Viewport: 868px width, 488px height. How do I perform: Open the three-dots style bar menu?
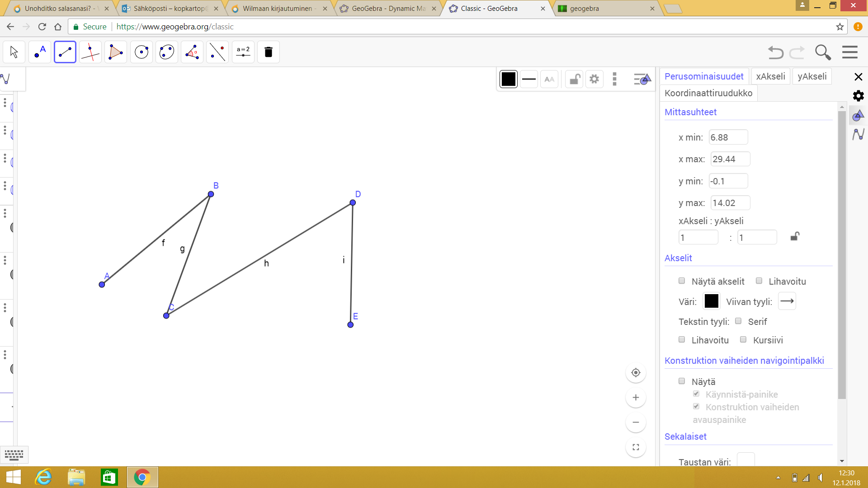pos(614,79)
